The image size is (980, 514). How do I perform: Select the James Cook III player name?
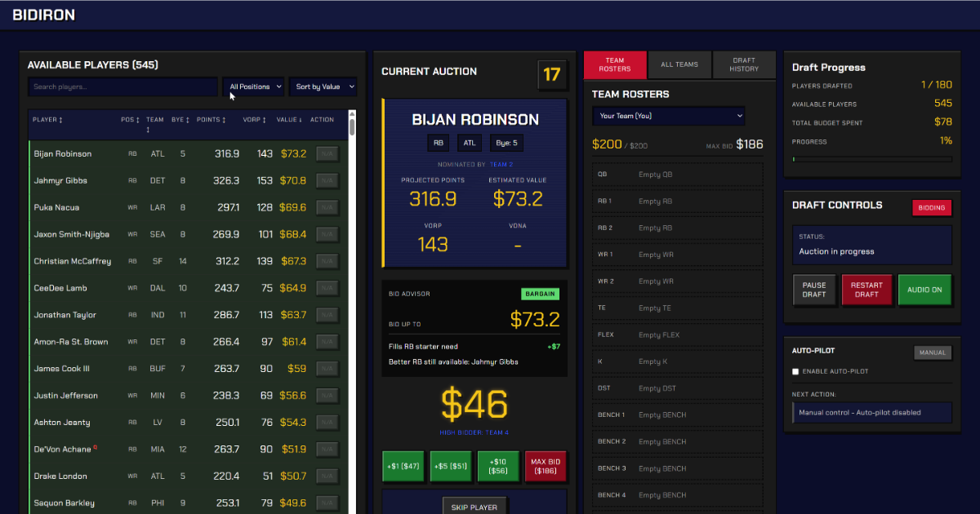pos(62,369)
